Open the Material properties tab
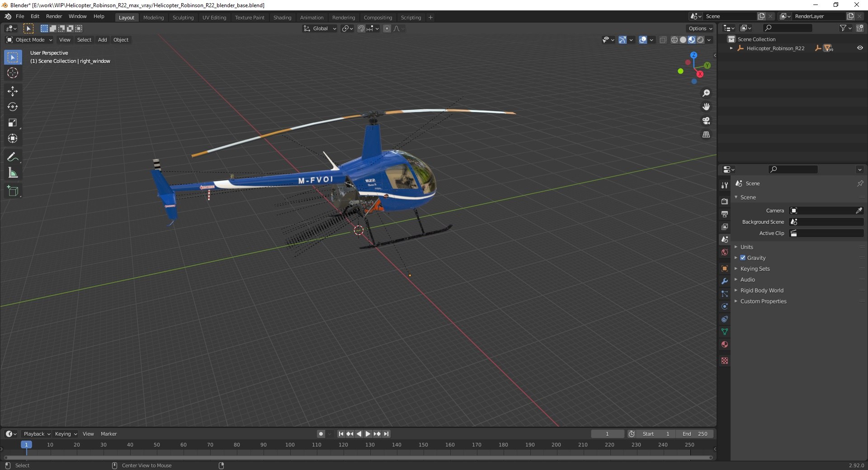This screenshot has width=868, height=470. coord(725,344)
